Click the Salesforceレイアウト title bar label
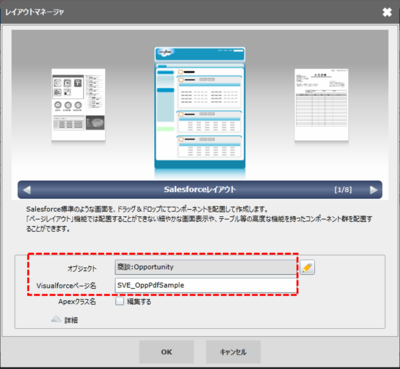 point(200,190)
